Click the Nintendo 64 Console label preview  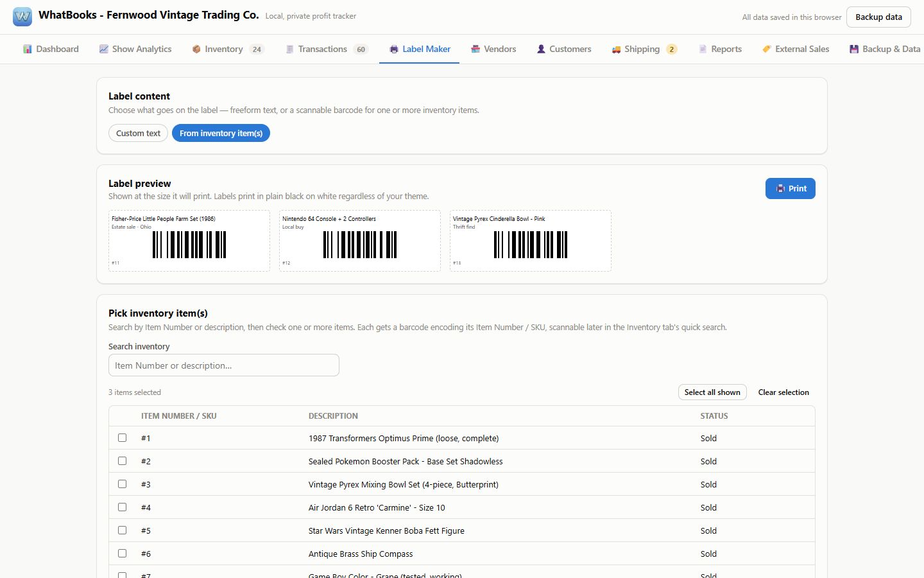coord(360,241)
